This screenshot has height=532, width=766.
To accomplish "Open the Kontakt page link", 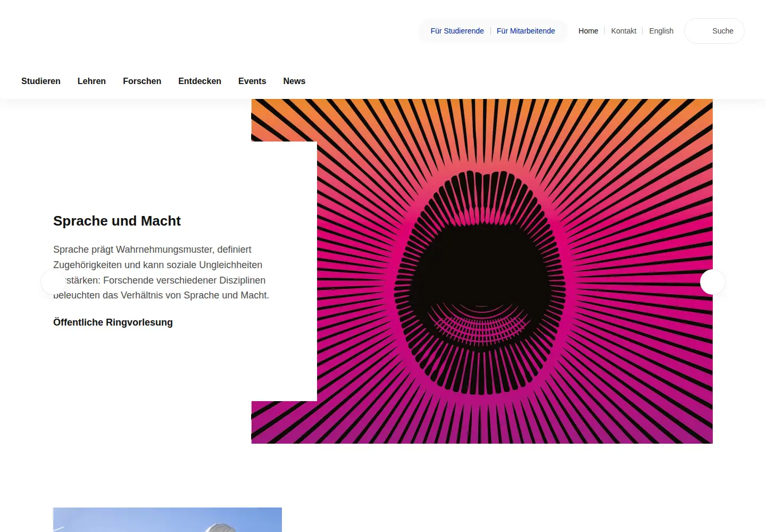I will tap(623, 31).
